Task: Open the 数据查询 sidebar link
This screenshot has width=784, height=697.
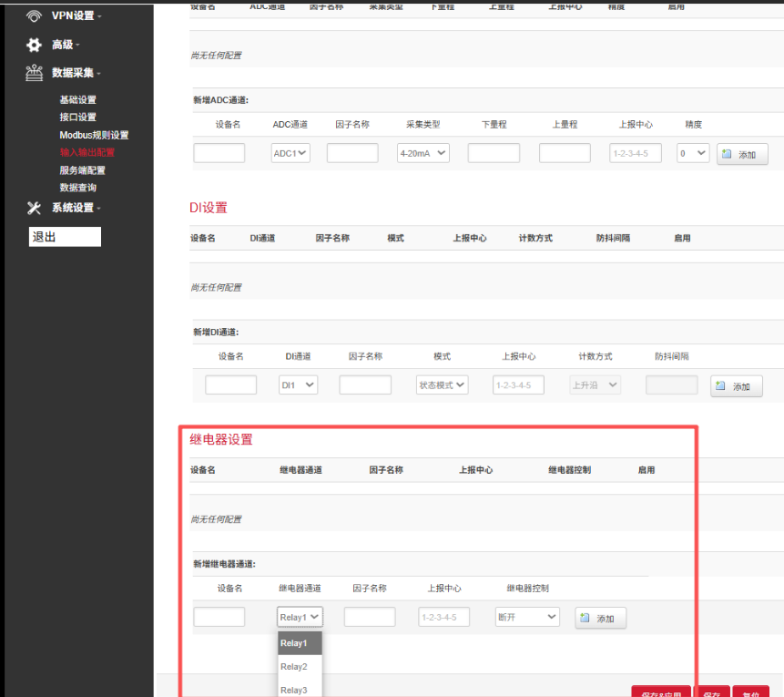Action: tap(78, 188)
